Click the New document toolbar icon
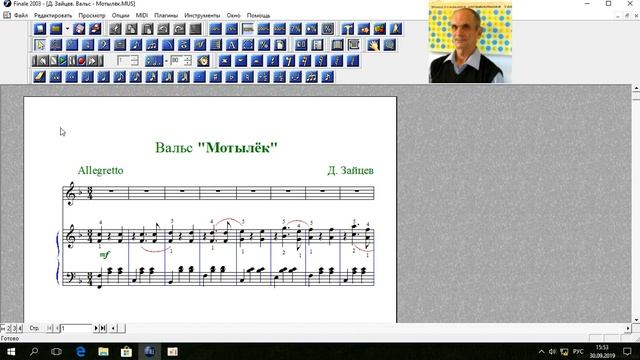Screen dimensions: 640x360 [x=40, y=29]
